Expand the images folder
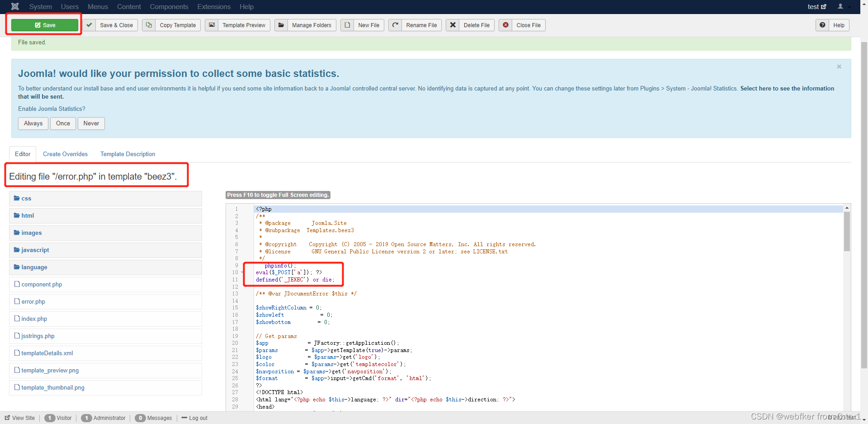The width and height of the screenshot is (868, 424). pos(105,233)
